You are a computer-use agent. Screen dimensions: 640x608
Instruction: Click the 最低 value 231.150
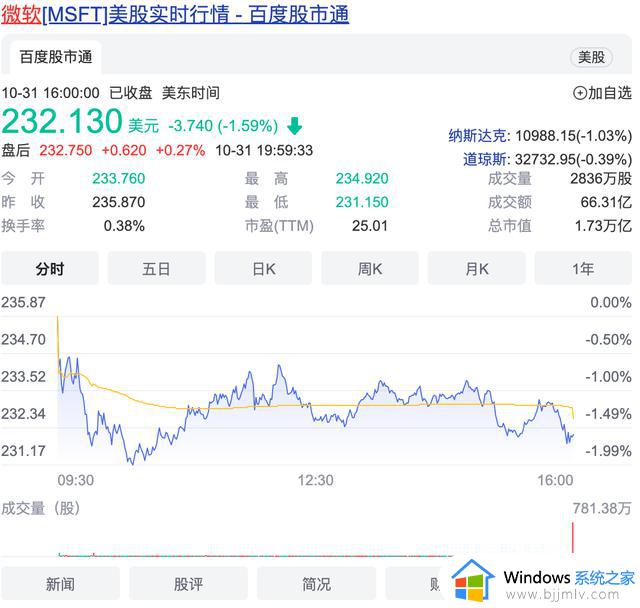tap(362, 202)
